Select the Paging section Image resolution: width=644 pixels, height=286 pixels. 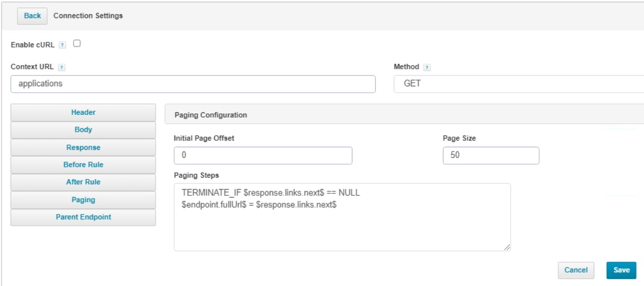click(83, 200)
